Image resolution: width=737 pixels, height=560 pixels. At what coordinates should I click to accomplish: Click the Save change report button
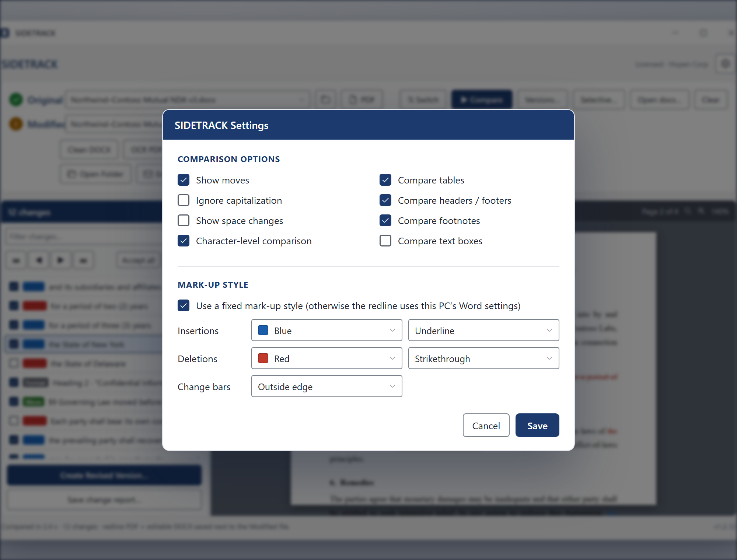104,500
